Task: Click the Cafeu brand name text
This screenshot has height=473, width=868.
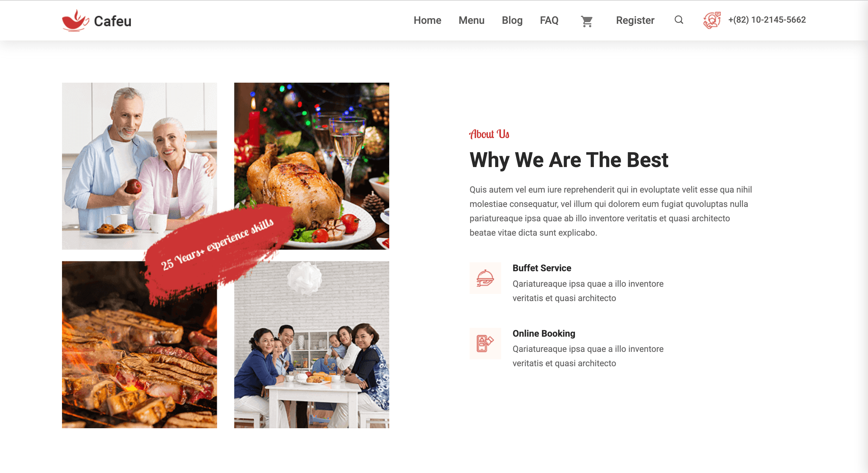Action: pos(113,21)
